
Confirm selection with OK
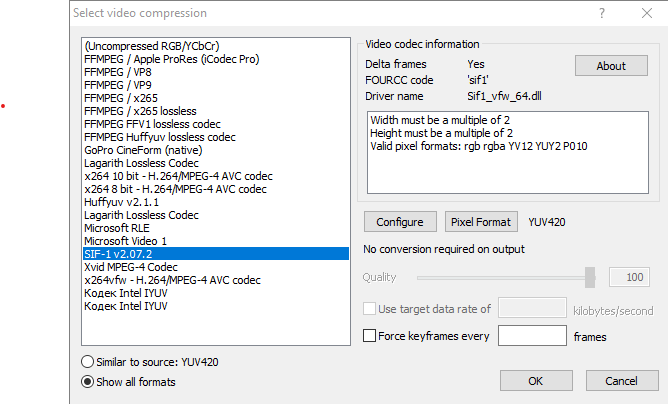[x=535, y=380]
